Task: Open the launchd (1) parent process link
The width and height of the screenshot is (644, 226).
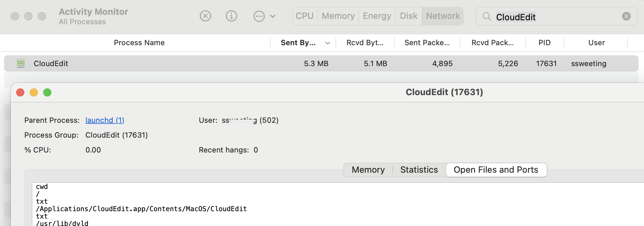Action: point(105,120)
